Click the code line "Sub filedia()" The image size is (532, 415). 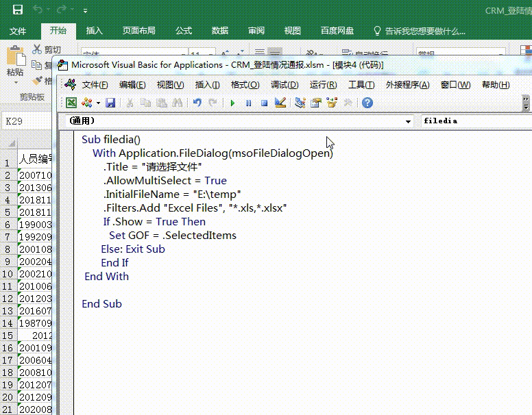[111, 139]
